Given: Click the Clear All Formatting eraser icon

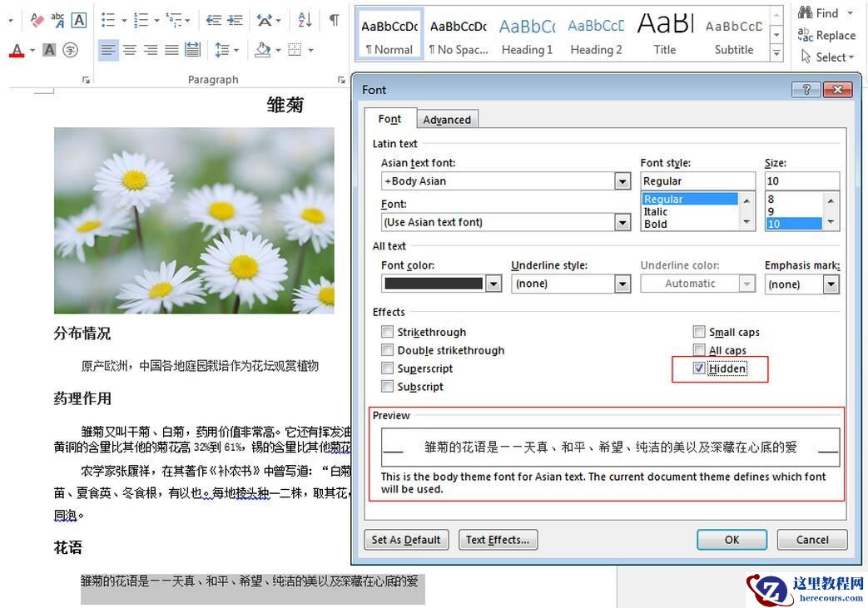Looking at the screenshot, I should point(37,21).
